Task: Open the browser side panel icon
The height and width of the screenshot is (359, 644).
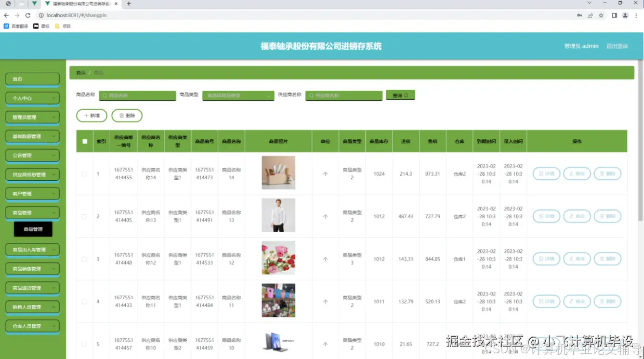Action: click(614, 16)
